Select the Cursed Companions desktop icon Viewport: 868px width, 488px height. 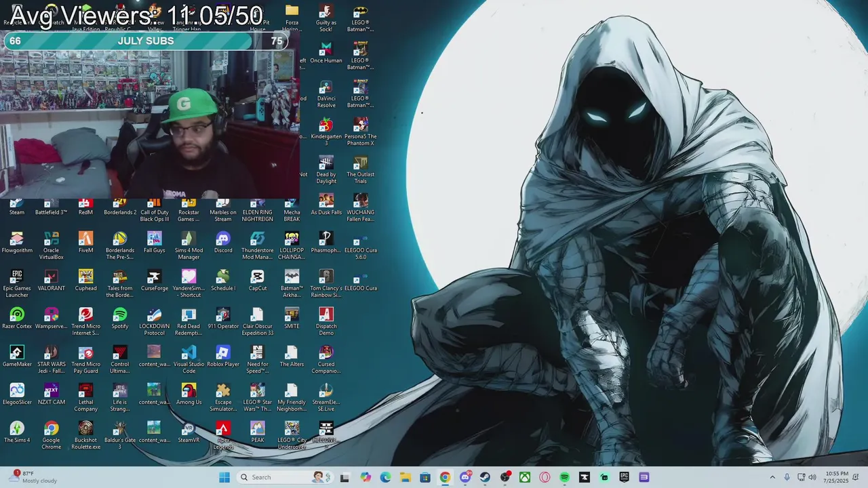tap(326, 360)
